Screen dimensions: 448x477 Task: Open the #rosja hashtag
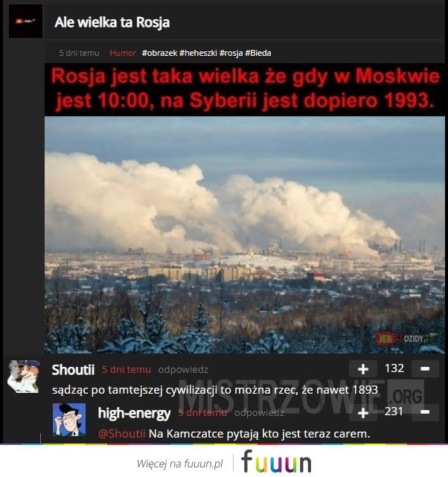[231, 53]
